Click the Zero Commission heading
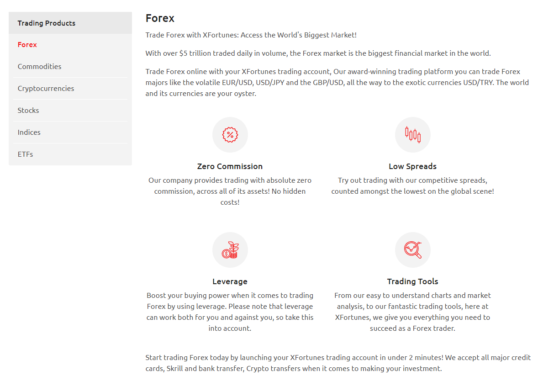The width and height of the screenshot is (559, 392). click(x=230, y=166)
